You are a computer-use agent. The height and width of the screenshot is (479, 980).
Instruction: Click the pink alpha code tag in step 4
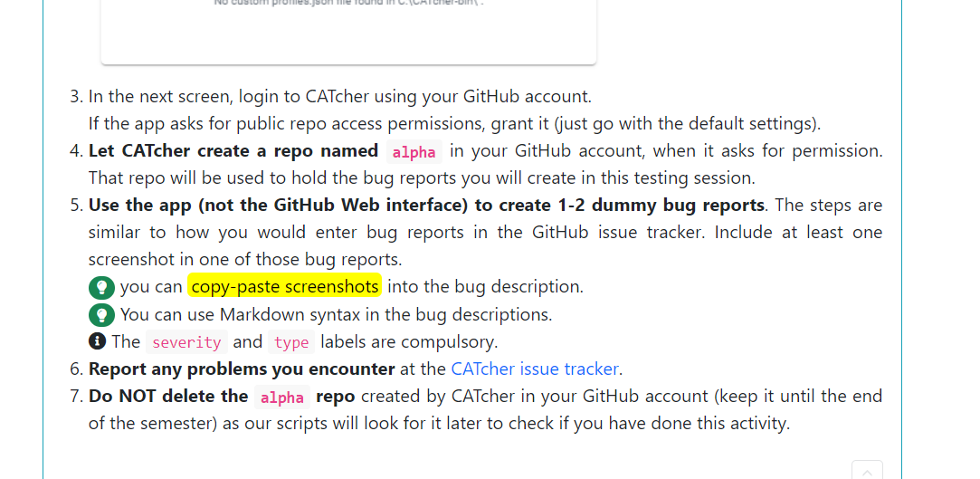(x=414, y=152)
